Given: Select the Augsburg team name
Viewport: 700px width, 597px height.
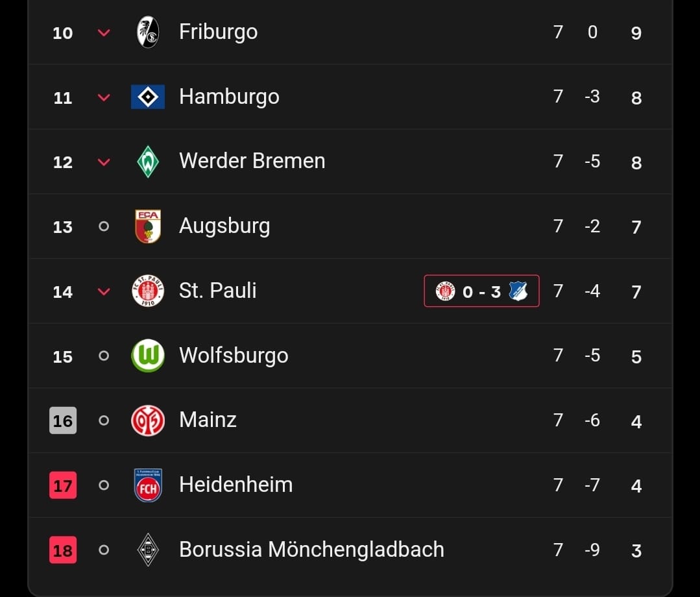Looking at the screenshot, I should [x=224, y=226].
